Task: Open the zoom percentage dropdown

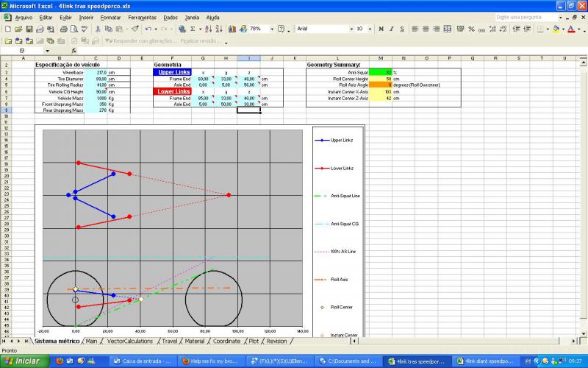Action: [272, 29]
